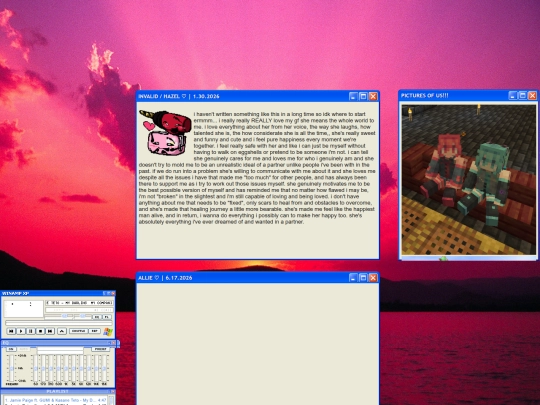The height and width of the screenshot is (405, 540).
Task: Stop playback in Winamp
Action: (x=40, y=331)
